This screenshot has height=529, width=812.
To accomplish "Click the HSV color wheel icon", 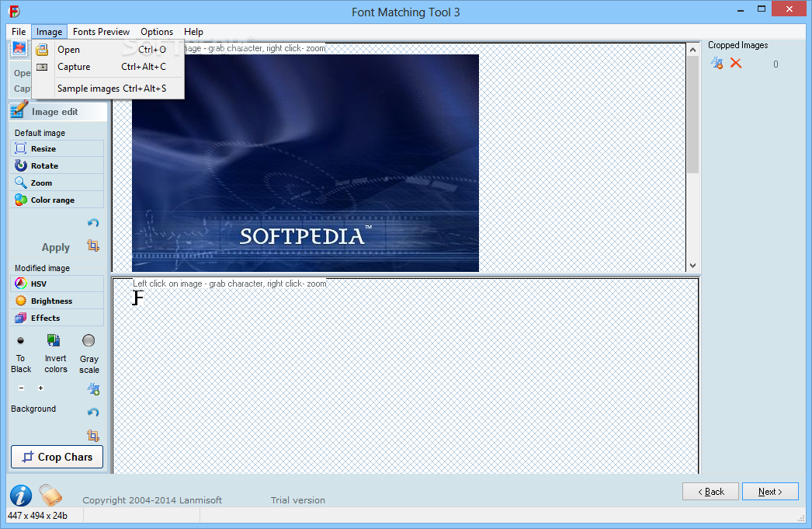I will 21,284.
